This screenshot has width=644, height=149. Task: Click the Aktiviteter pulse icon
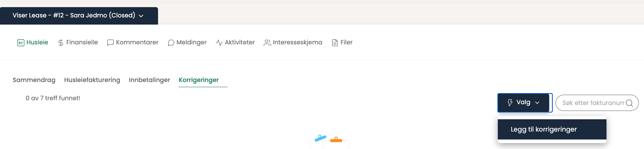219,43
